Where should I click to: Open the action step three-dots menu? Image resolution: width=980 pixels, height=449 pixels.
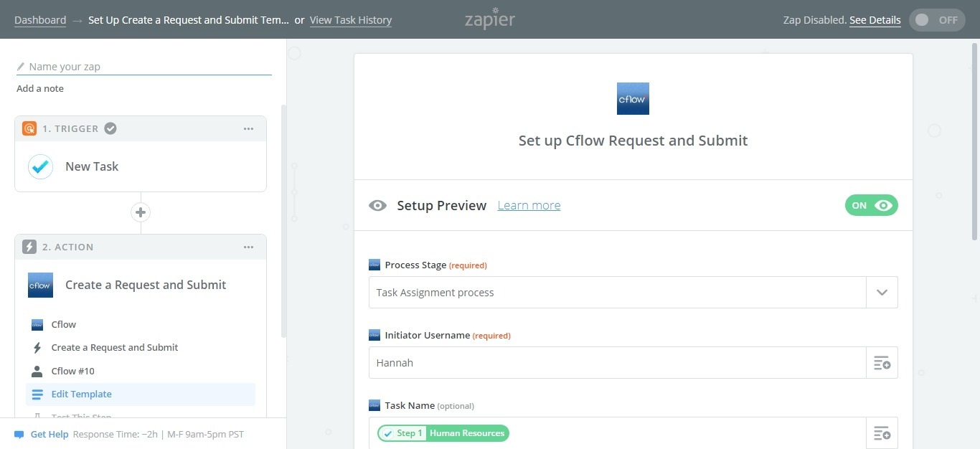click(x=248, y=247)
